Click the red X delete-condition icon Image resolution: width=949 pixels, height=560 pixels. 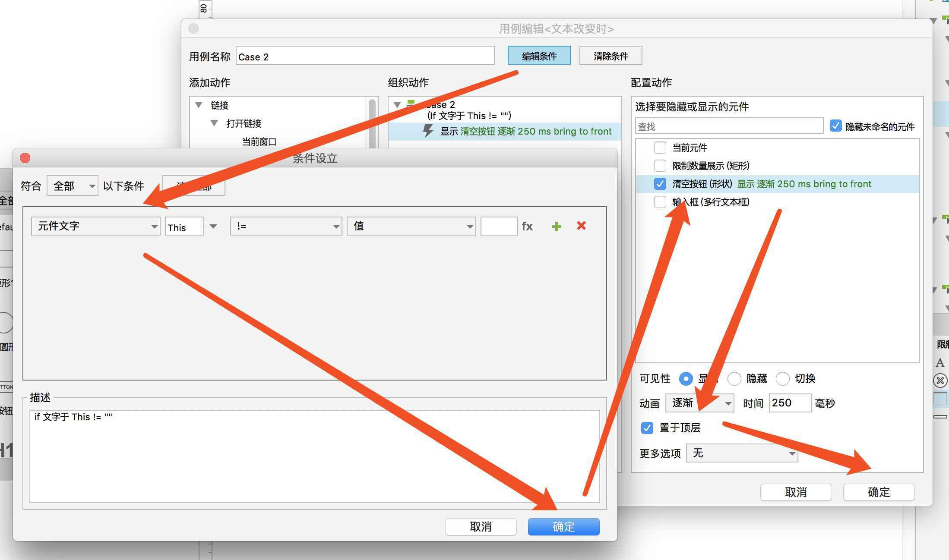[x=581, y=226]
